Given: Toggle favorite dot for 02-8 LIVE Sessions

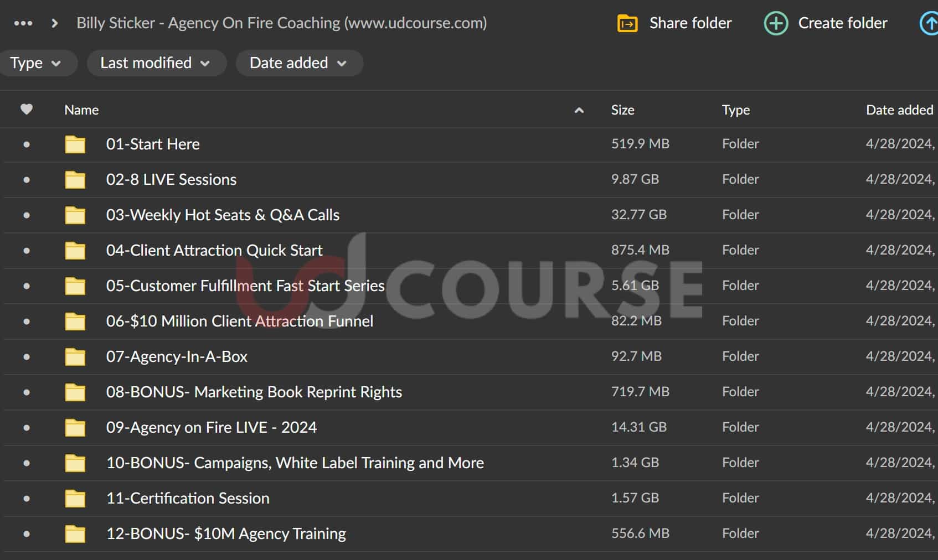Looking at the screenshot, I should (27, 180).
